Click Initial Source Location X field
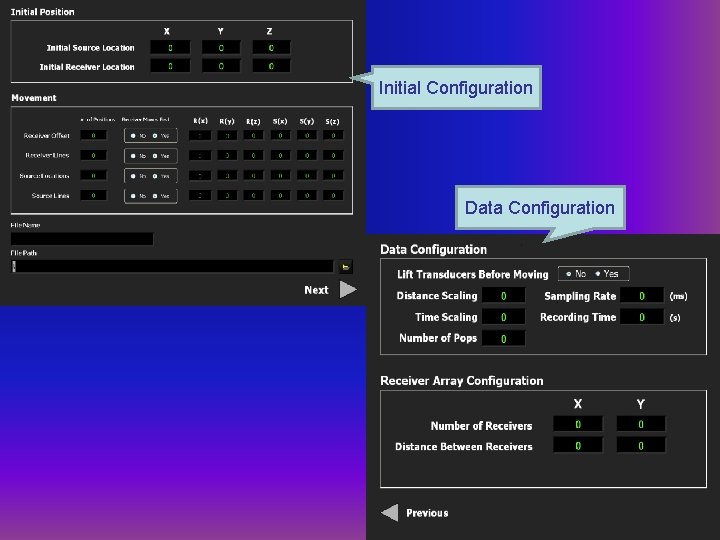Viewport: 720px width, 540px height. tap(170, 48)
